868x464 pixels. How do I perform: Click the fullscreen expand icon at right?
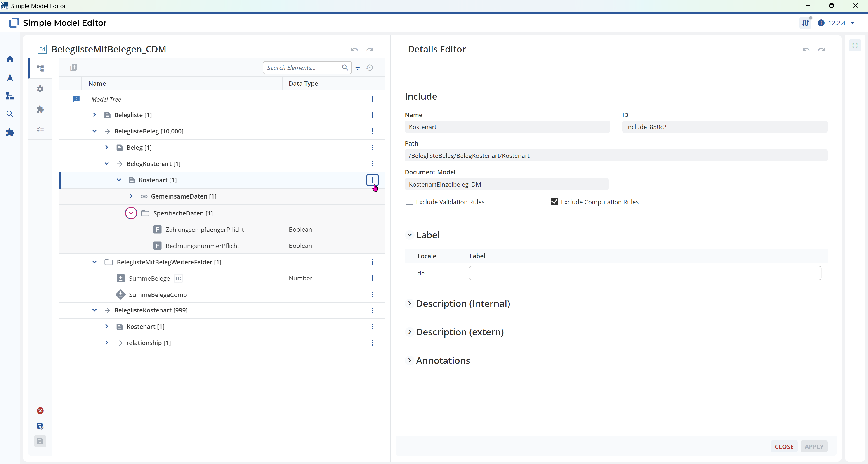tap(855, 45)
